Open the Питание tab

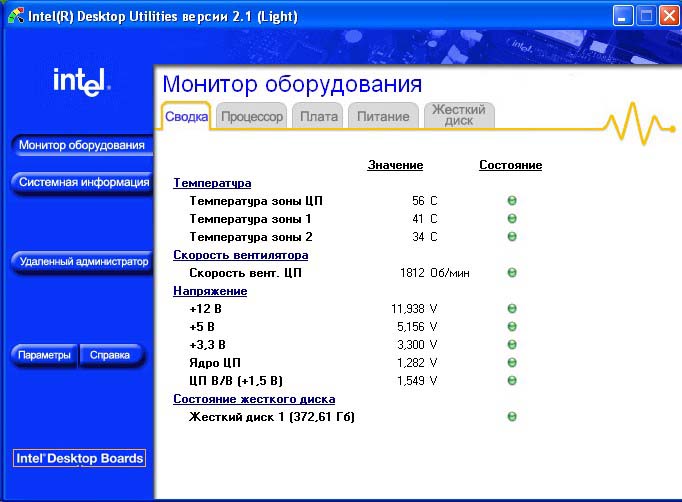tap(383, 116)
